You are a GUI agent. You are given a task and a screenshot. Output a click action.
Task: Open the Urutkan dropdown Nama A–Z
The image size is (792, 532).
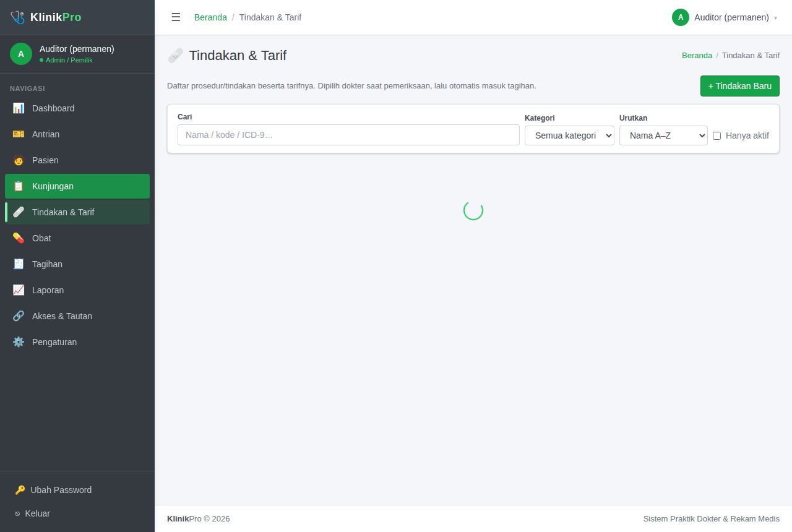[663, 135]
